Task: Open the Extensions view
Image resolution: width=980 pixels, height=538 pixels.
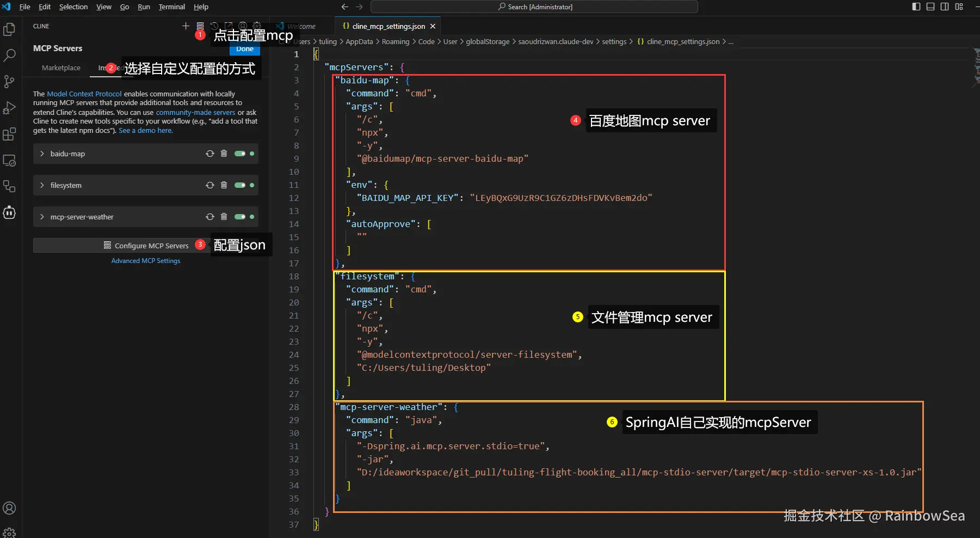Action: pos(9,134)
